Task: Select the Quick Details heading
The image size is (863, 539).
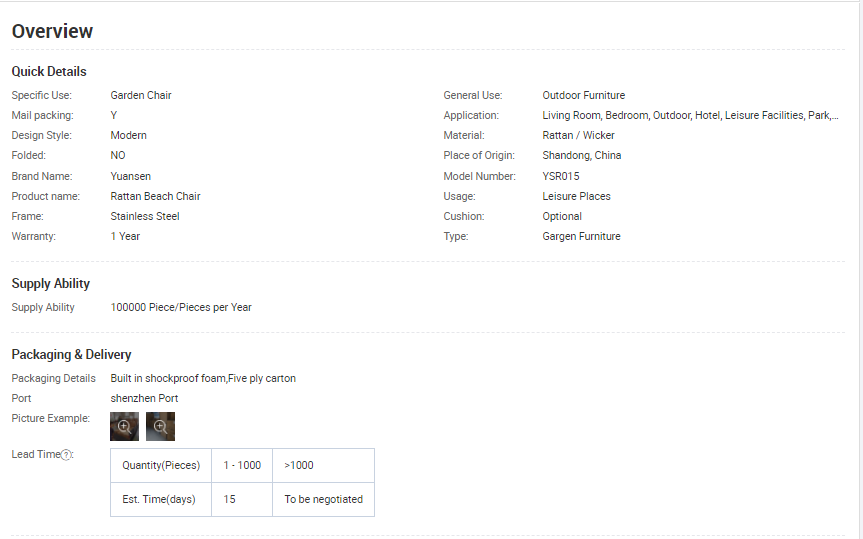Action: [x=49, y=72]
